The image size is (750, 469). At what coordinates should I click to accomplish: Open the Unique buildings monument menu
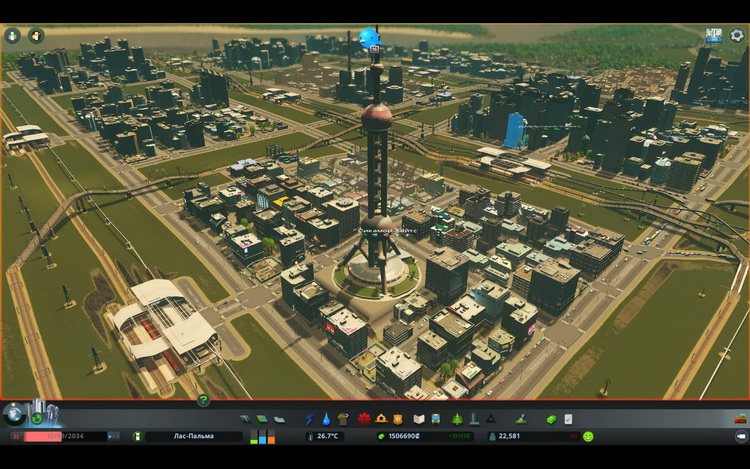tap(474, 419)
